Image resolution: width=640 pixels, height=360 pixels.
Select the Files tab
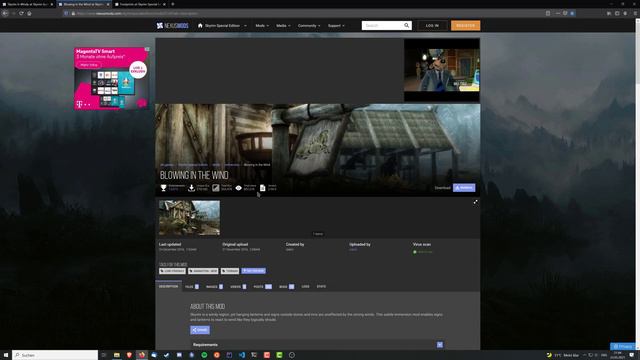(x=192, y=287)
